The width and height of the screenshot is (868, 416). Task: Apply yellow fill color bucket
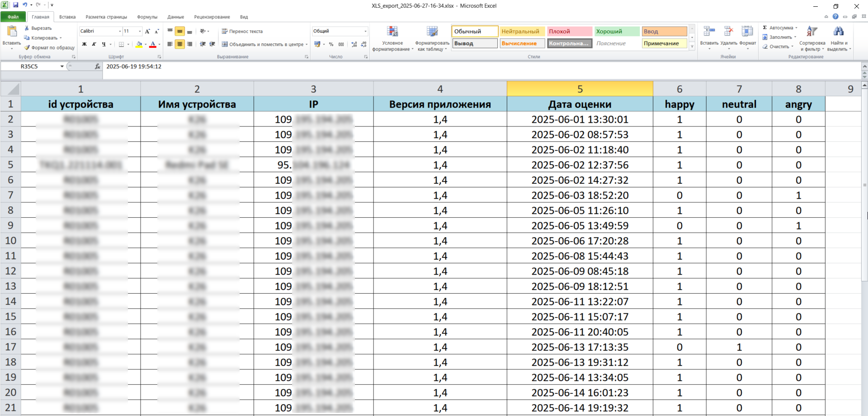[x=139, y=44]
